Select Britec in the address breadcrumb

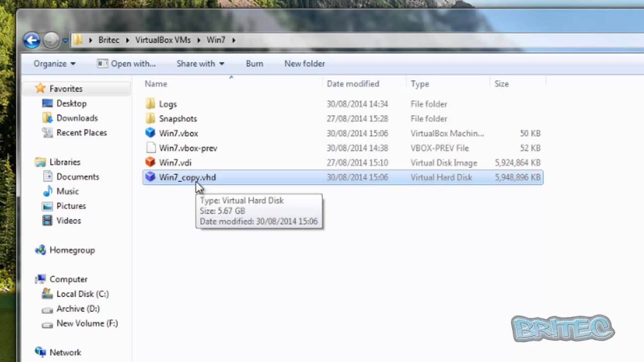[109, 40]
